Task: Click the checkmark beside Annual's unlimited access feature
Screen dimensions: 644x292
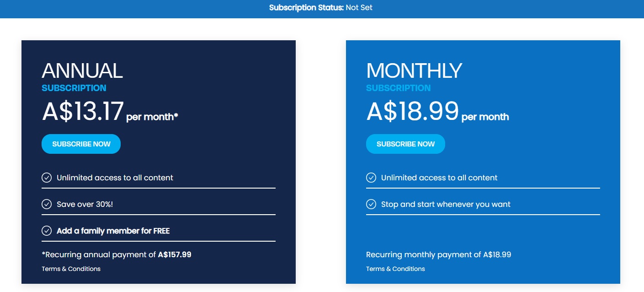Action: (46, 178)
